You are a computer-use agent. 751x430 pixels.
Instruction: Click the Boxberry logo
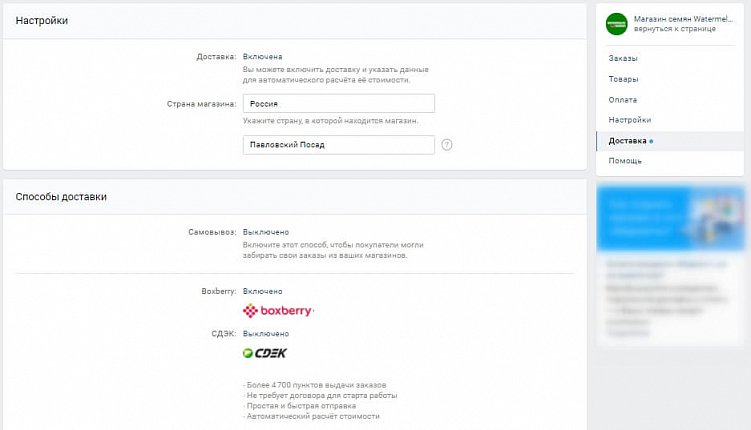coord(279,311)
